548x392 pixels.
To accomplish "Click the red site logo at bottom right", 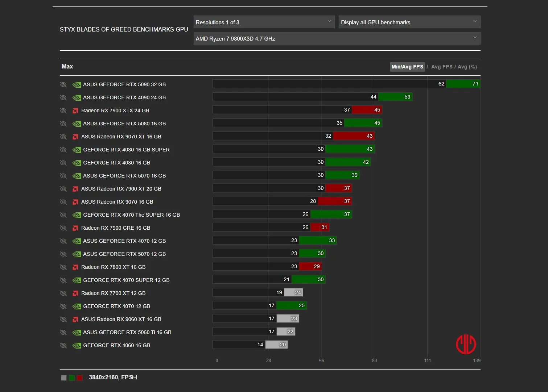I will tap(466, 344).
